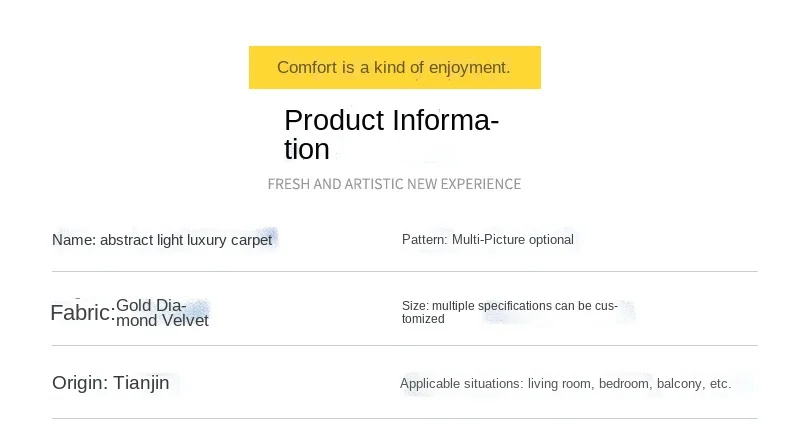The height and width of the screenshot is (437, 790).
Task: Click the yellow 'Comfort is a kind of enjoyment' banner
Action: pyautogui.click(x=394, y=68)
